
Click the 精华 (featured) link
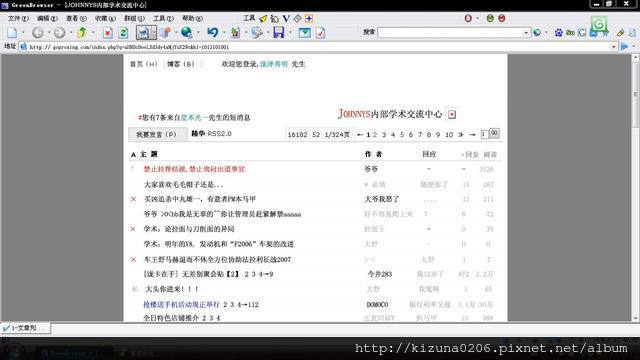pos(198,134)
